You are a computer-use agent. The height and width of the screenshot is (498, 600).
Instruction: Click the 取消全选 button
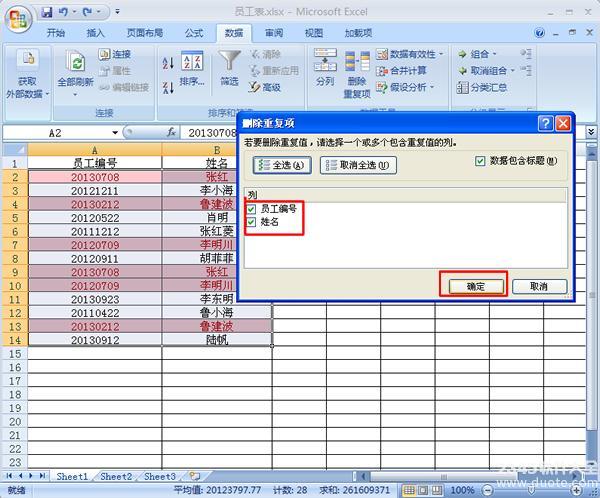358,166
